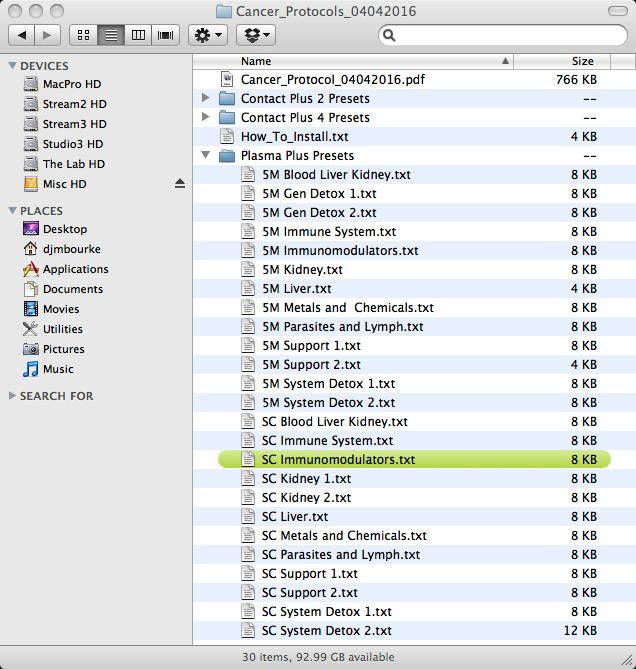Select the Misc HD orange drive icon

(31, 184)
